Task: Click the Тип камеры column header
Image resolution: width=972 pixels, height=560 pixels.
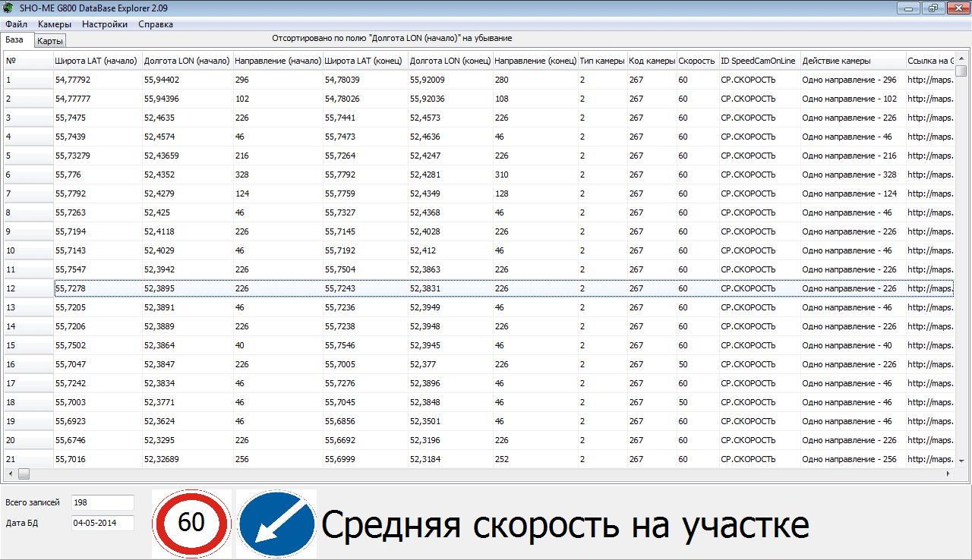Action: click(602, 61)
